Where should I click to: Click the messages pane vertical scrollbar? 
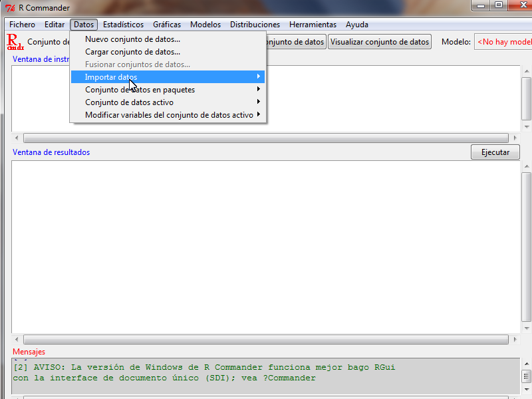pos(526,376)
